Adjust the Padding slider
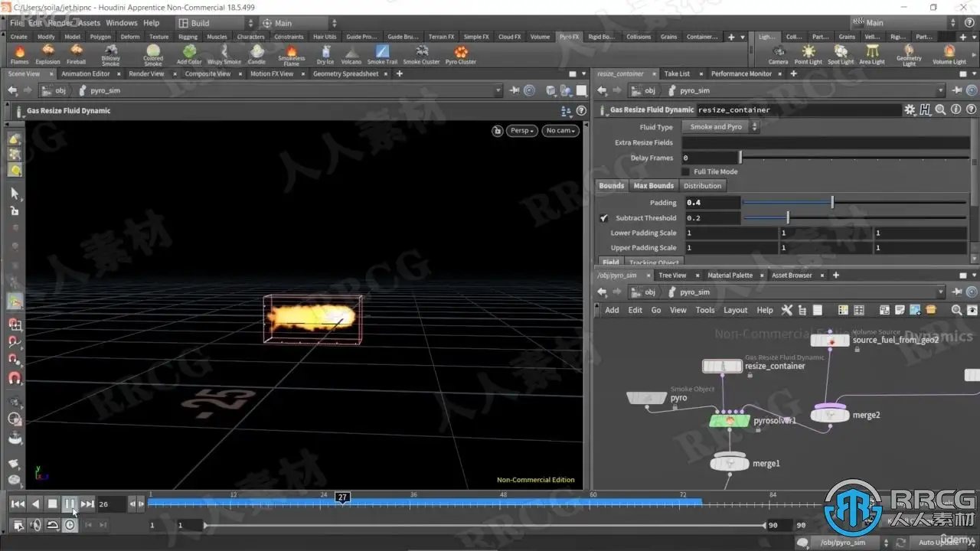The image size is (980, 551). (832, 203)
